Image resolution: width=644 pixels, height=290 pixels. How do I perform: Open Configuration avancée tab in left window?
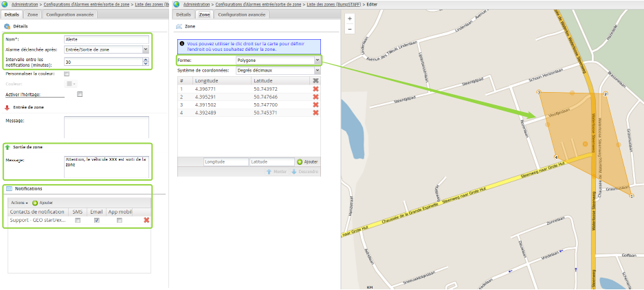70,15
